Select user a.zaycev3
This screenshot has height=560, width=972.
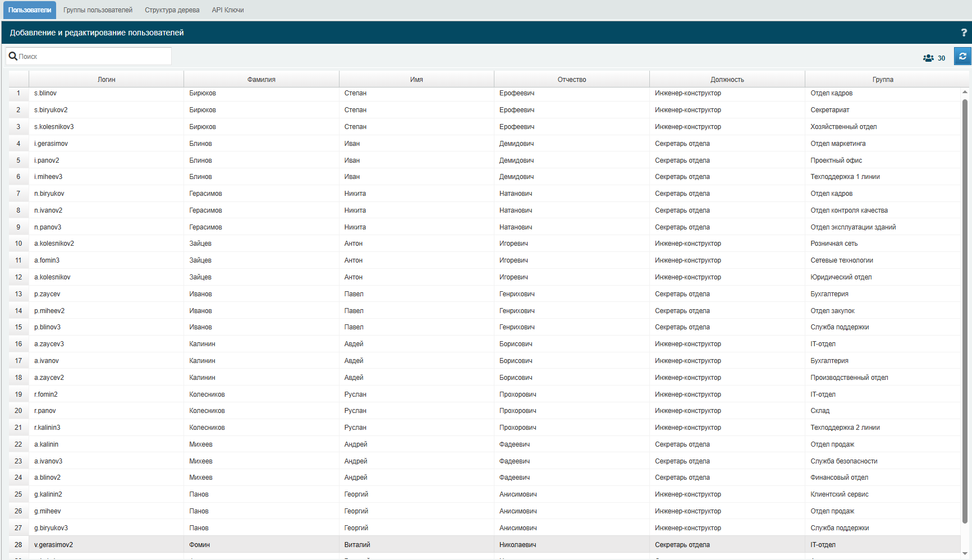(49, 344)
